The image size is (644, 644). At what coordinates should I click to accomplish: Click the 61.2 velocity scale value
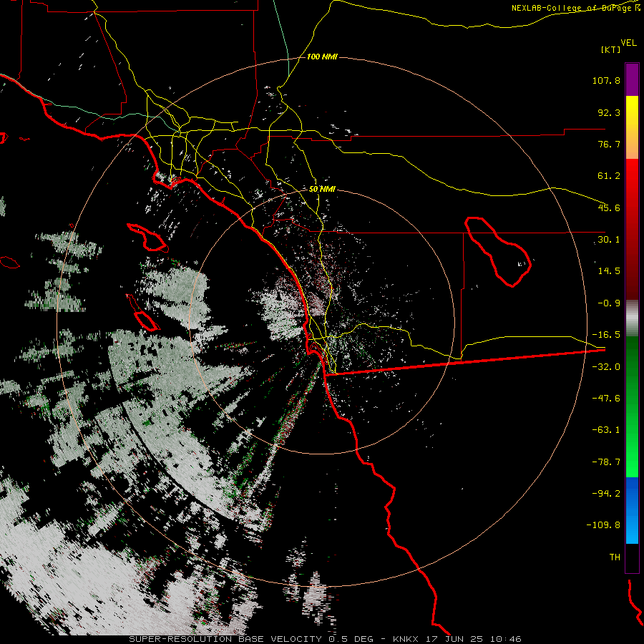(x=609, y=176)
